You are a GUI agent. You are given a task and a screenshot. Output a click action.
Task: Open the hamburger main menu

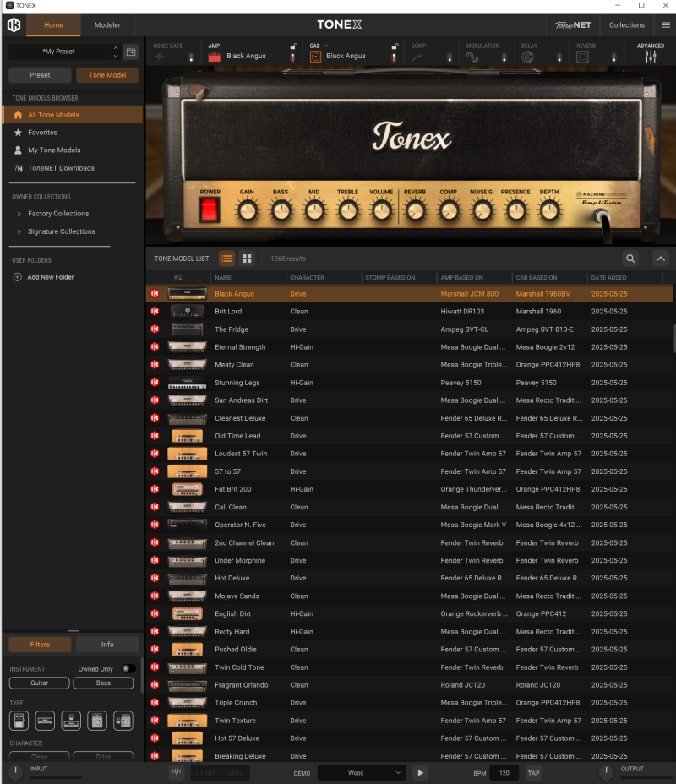click(x=666, y=25)
